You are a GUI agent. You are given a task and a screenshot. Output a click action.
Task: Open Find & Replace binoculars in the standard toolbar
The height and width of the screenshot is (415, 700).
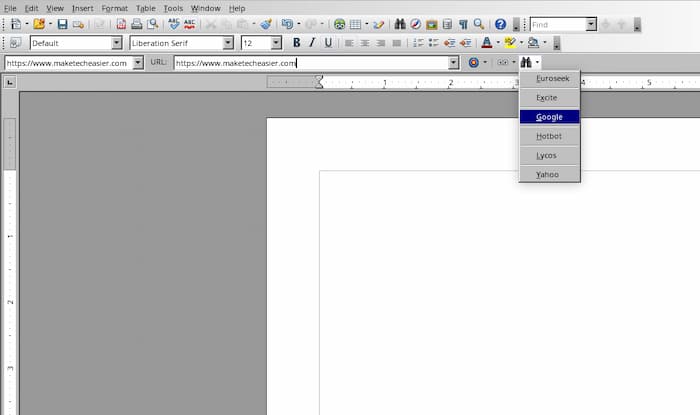pos(399,24)
